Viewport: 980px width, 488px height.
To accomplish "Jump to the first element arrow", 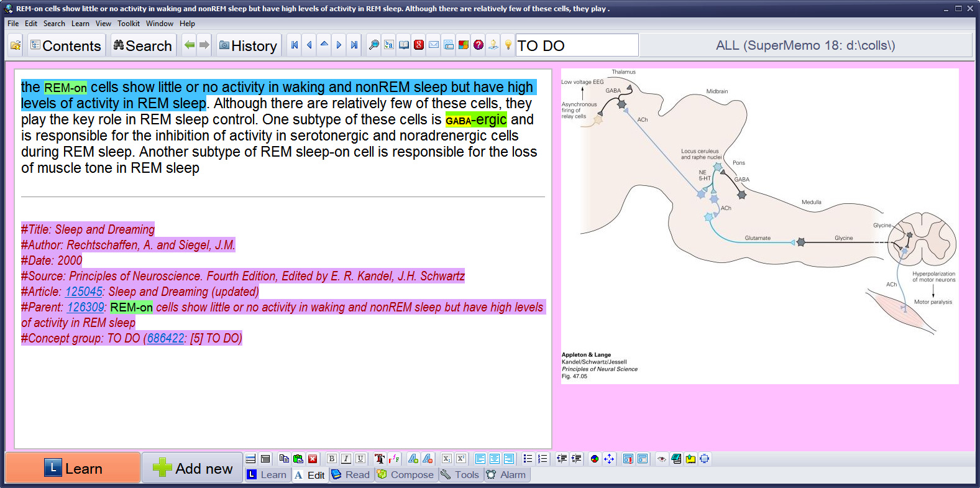I will pos(295,45).
